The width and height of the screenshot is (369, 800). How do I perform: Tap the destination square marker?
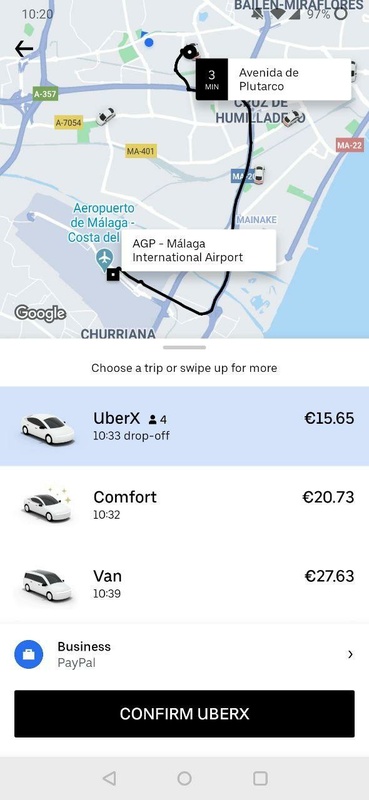tap(113, 275)
